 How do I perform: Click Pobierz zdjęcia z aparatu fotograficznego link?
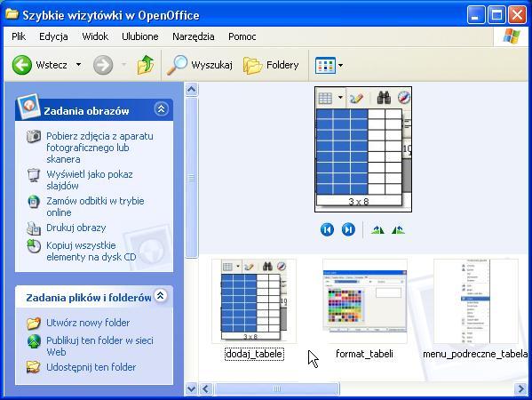[x=99, y=148]
